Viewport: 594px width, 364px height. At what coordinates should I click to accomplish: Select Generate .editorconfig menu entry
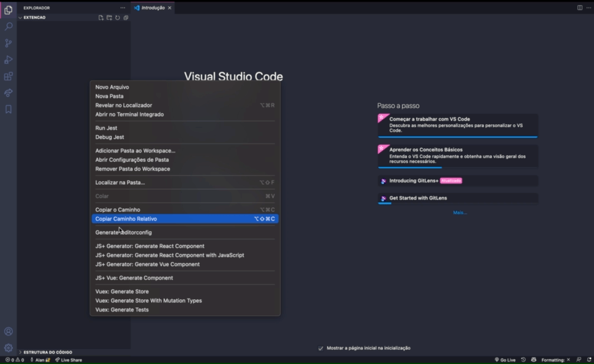[185, 232]
